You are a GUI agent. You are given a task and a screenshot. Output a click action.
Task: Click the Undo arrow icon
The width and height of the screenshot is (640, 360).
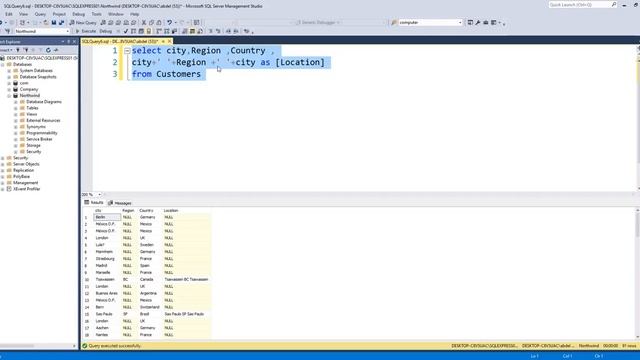coord(169,22)
